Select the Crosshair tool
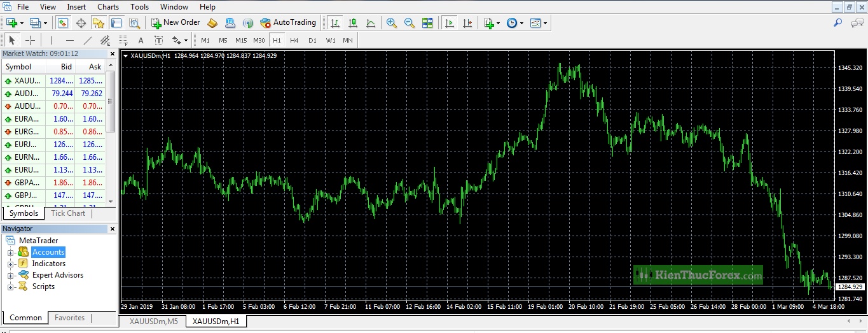 coord(30,40)
